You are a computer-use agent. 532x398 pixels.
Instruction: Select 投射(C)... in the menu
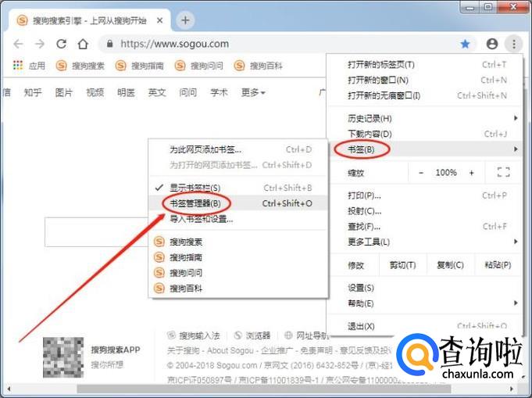click(426, 211)
